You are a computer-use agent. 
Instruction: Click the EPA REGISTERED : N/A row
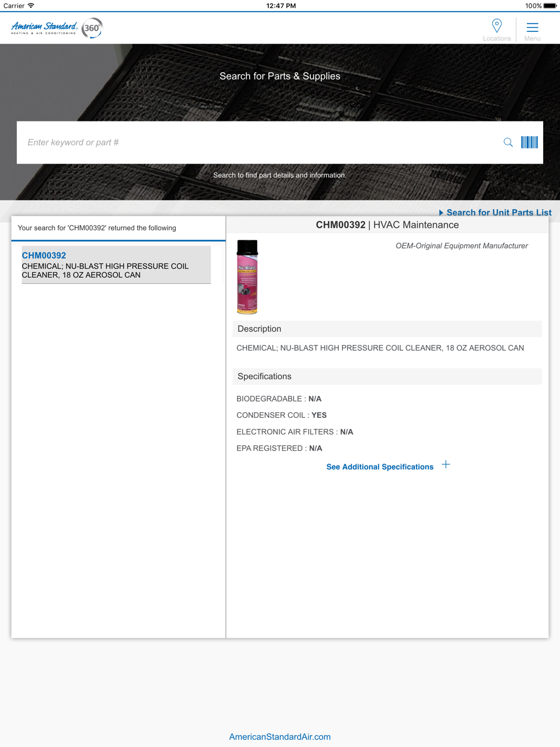point(279,448)
